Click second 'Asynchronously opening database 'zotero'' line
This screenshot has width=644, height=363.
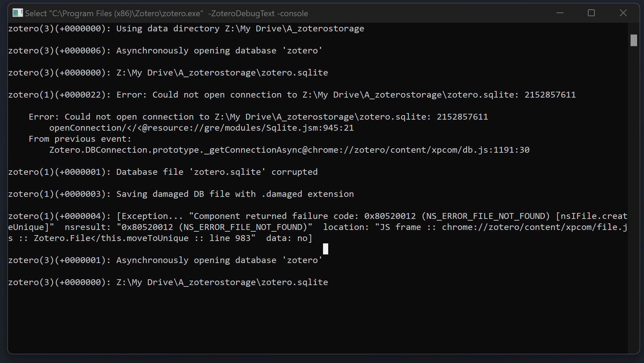pyautogui.click(x=165, y=260)
